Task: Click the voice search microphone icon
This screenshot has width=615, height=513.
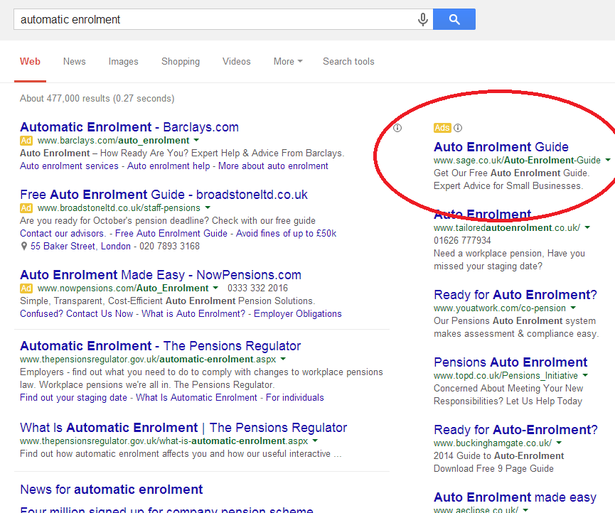Action: click(x=422, y=19)
